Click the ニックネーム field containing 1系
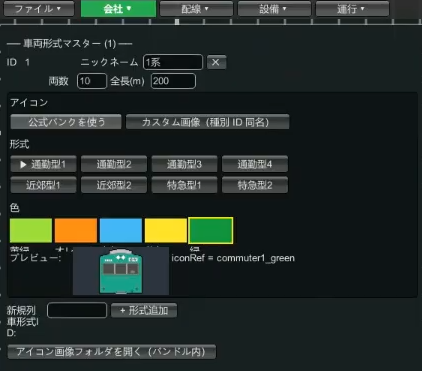Image resolution: width=422 pixels, height=371 pixels. 173,62
